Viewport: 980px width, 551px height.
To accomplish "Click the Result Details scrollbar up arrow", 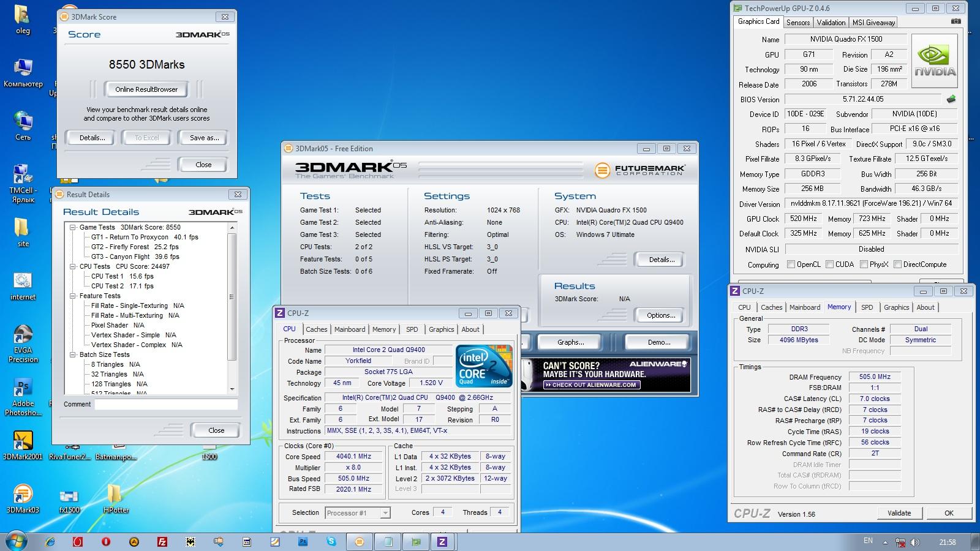I will (x=232, y=227).
